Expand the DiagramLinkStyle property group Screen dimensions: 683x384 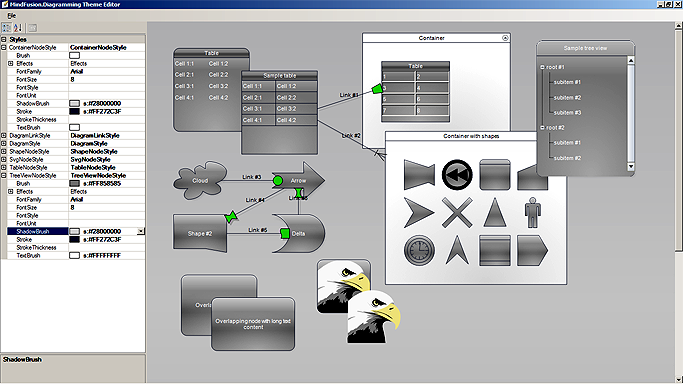click(x=3, y=135)
